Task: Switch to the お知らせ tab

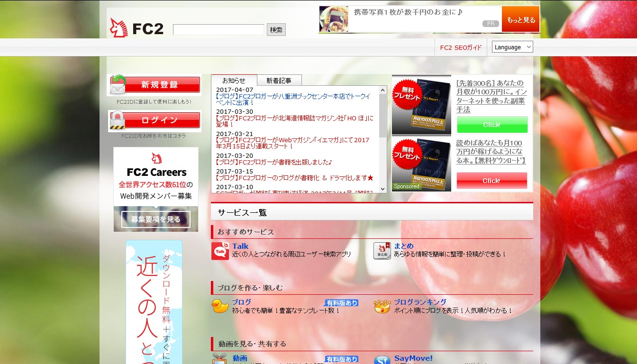Action: [234, 81]
